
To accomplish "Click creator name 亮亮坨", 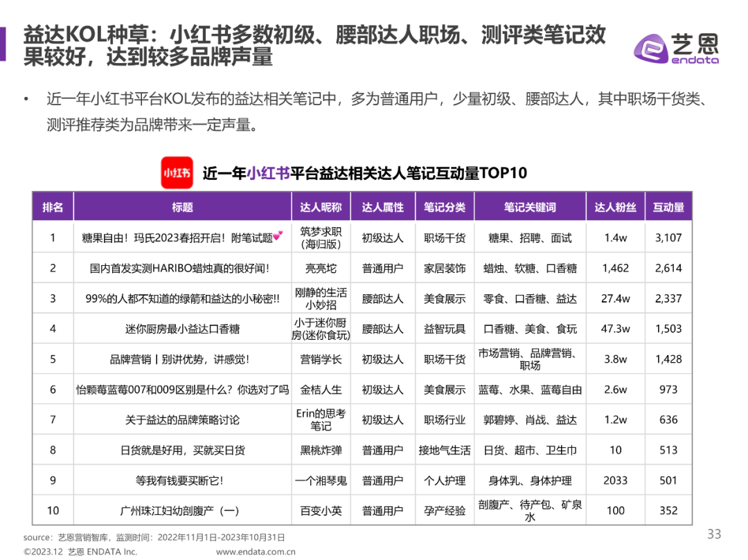I will [x=321, y=268].
